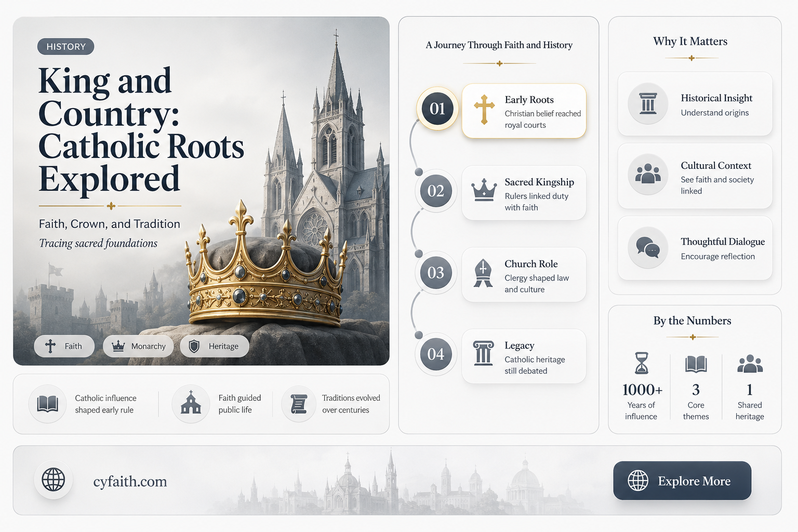Click the Clergy shaped law and culture text
Image resolution: width=798 pixels, height=532 pixels.
tap(537, 284)
